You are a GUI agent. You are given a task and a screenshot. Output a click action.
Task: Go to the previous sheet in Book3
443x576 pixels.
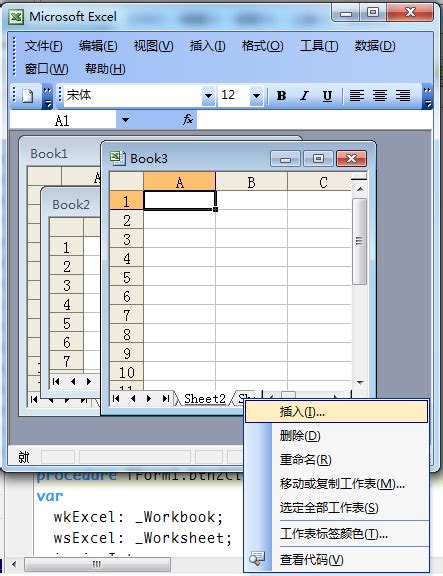click(133, 399)
